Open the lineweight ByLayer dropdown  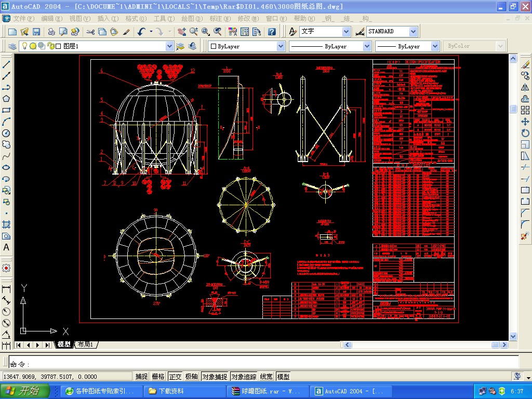pos(435,46)
